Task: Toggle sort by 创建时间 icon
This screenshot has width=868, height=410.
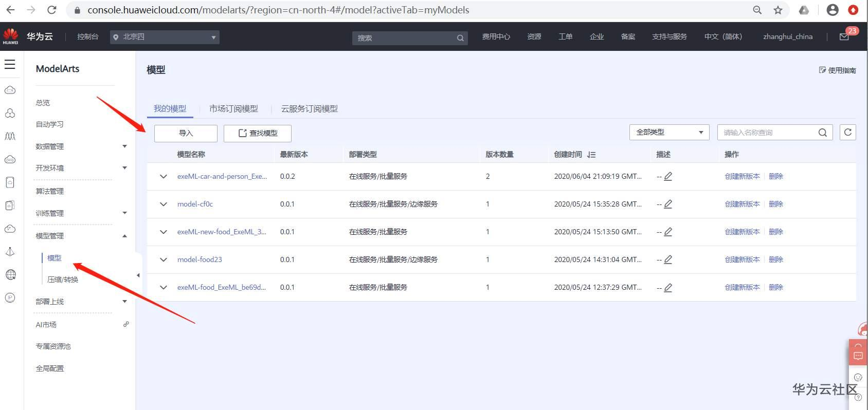Action: 591,155
